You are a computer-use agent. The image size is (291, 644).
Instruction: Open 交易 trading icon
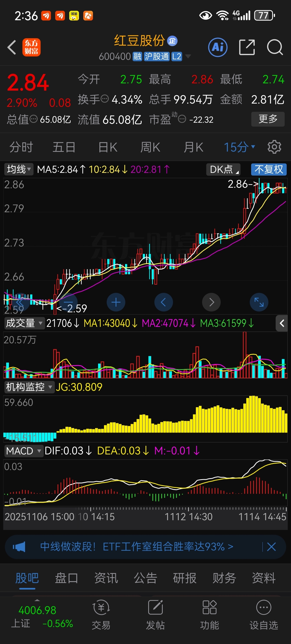(x=101, y=615)
